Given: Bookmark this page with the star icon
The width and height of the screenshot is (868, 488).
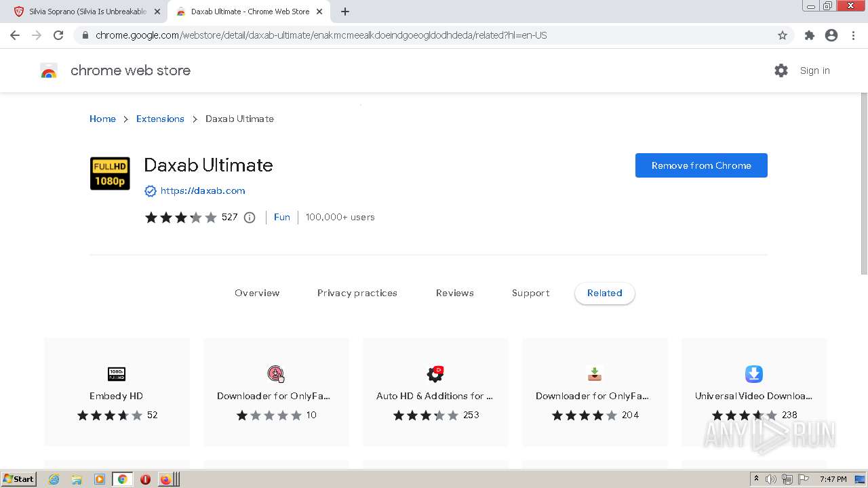Looking at the screenshot, I should pyautogui.click(x=783, y=35).
